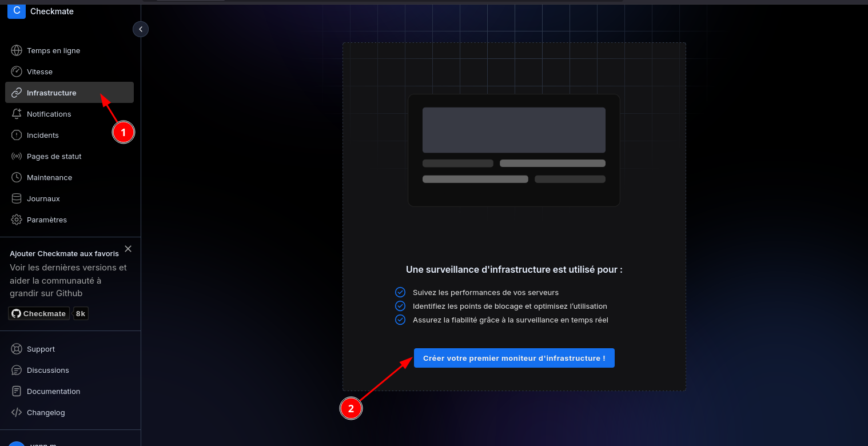Open Vitesse via its speedometer icon
This screenshot has height=446, width=868.
[x=17, y=71]
